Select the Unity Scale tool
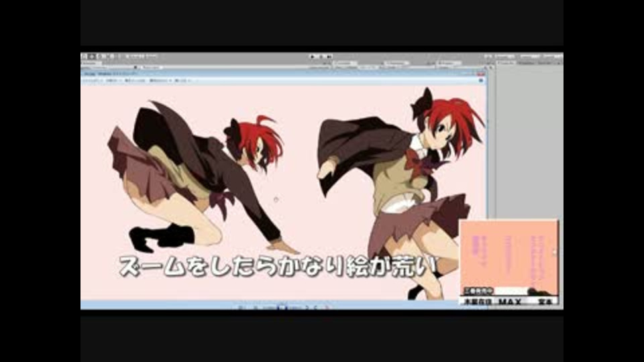Screen dimensions: 644x362 pos(109,56)
